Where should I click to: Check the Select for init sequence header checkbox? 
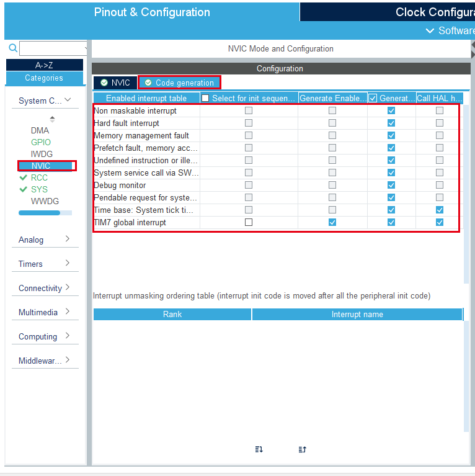pos(205,98)
